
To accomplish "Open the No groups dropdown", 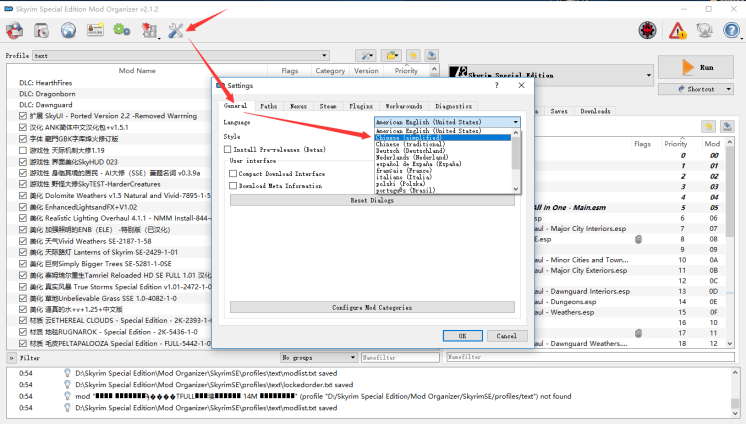I will 319,357.
